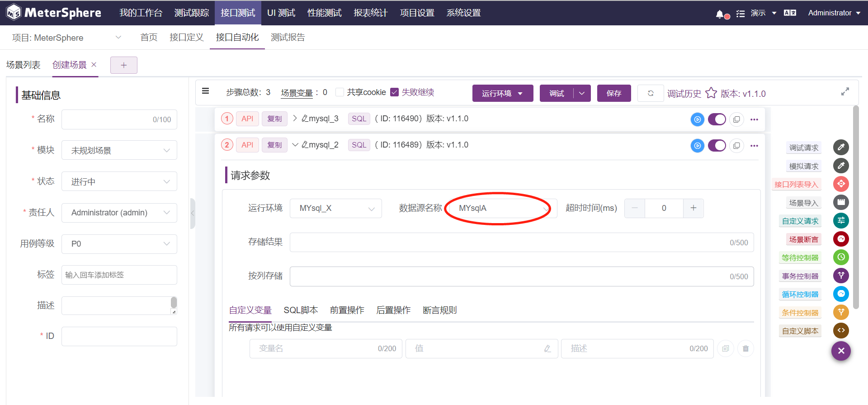The height and width of the screenshot is (405, 868).
Task: Copy the mysql_2 step using copy icon
Action: (x=736, y=146)
